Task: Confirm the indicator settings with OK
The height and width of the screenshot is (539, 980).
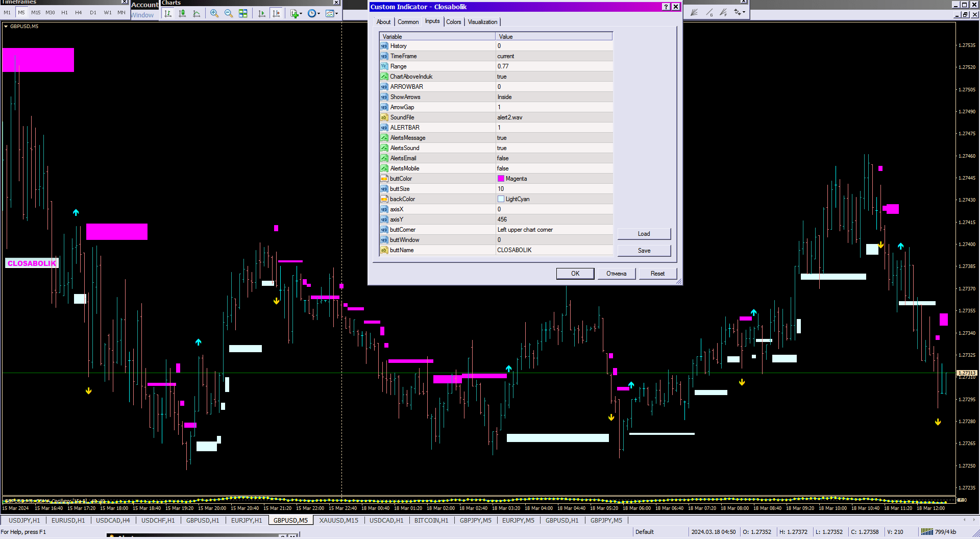Action: 575,274
